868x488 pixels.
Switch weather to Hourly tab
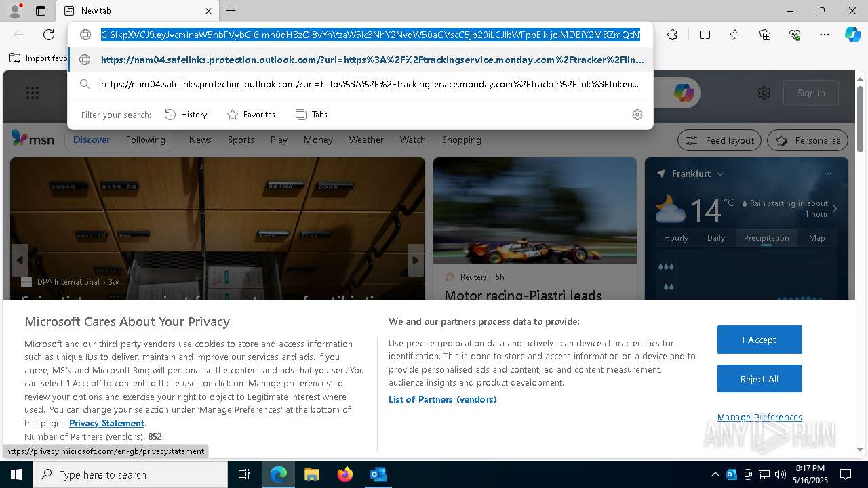point(675,238)
